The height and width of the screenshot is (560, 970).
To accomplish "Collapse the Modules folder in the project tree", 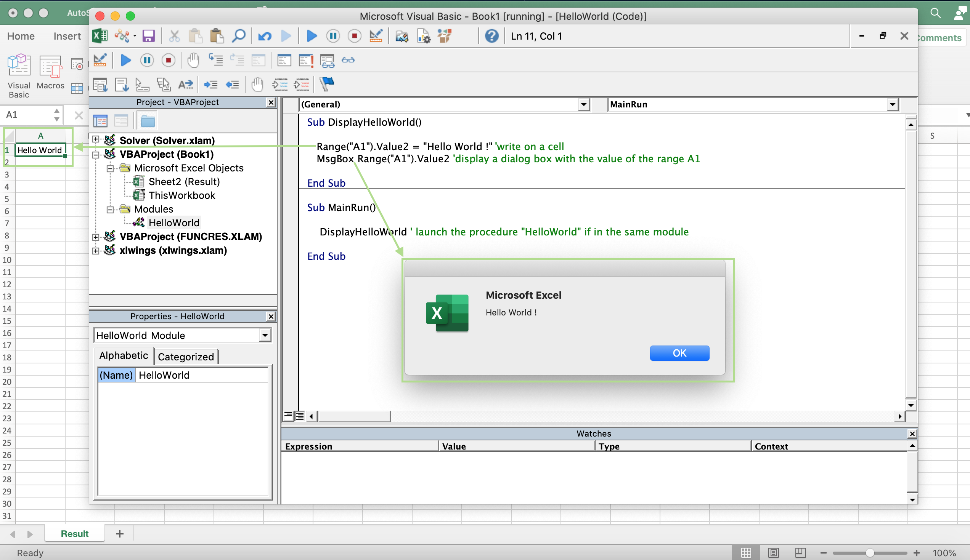I will pos(110,210).
